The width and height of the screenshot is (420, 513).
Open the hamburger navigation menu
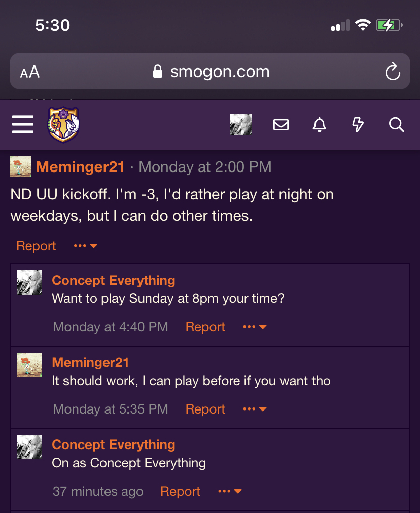click(x=23, y=124)
